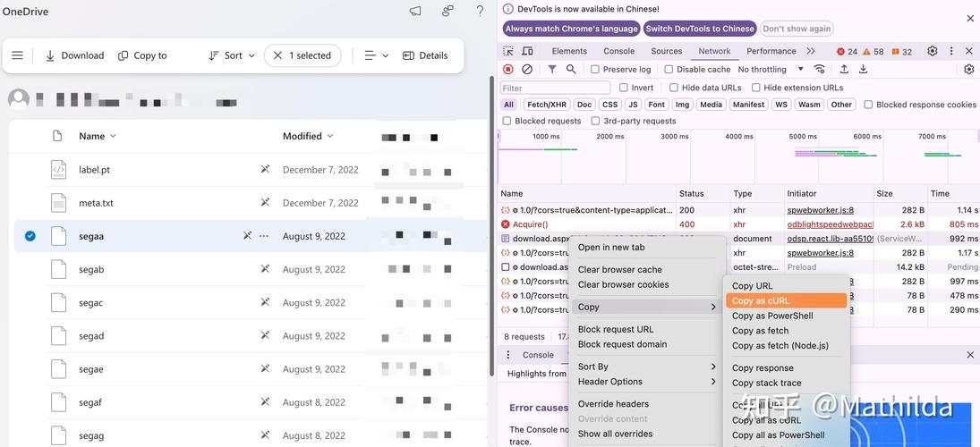Viewport: 980px width, 447px height.
Task: Open the view layout options dropdown
Action: (376, 55)
